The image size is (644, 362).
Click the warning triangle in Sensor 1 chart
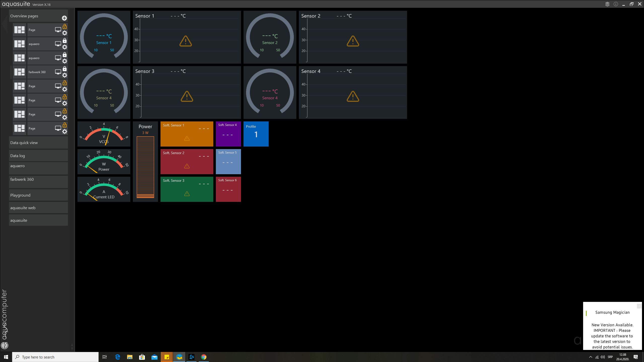pyautogui.click(x=186, y=41)
